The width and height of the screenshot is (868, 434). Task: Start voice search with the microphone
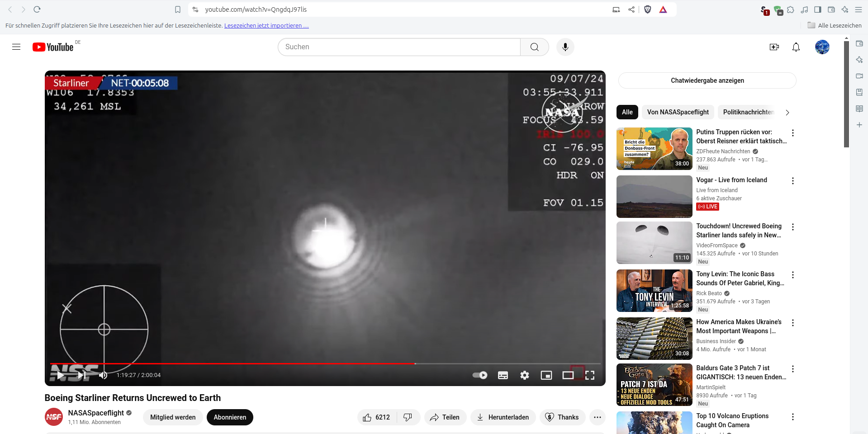tap(565, 47)
